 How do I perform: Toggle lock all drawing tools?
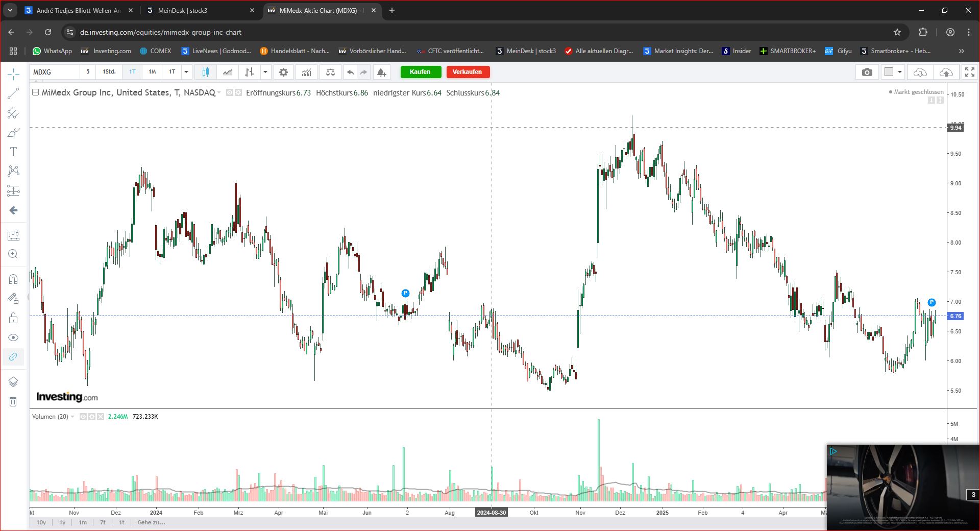tap(13, 318)
